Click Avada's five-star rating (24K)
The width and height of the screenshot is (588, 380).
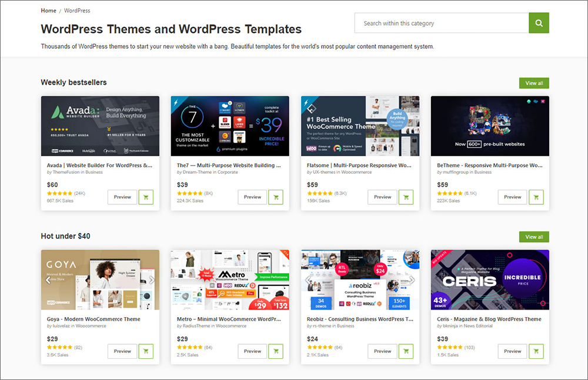pos(59,193)
